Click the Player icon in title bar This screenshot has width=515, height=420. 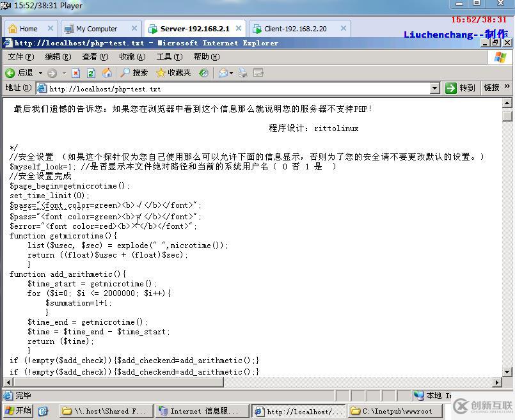tap(6, 6)
